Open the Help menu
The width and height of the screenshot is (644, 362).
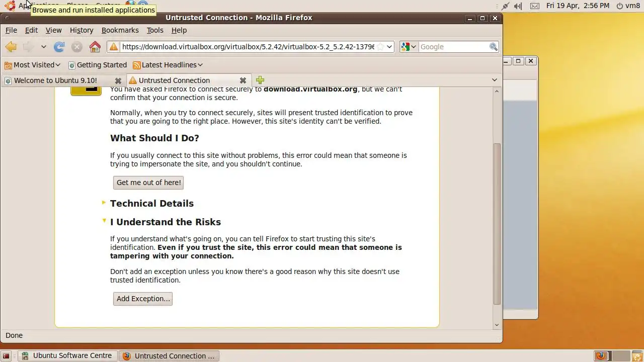(179, 30)
